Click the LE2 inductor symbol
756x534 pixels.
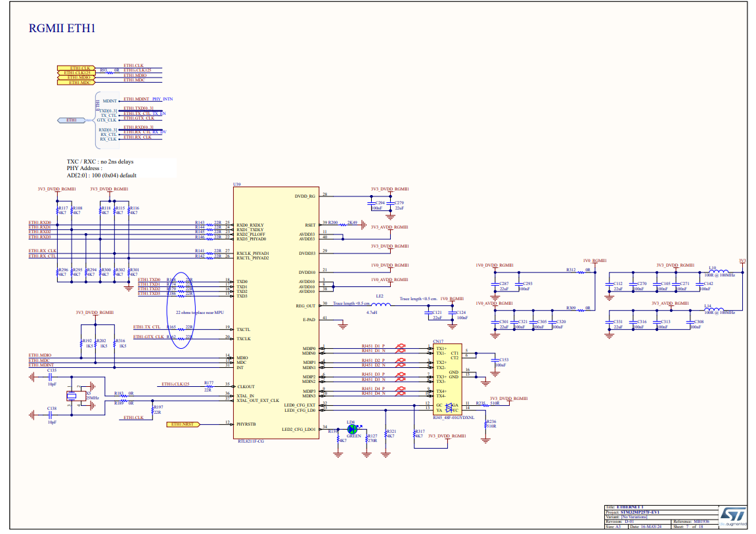point(381,304)
